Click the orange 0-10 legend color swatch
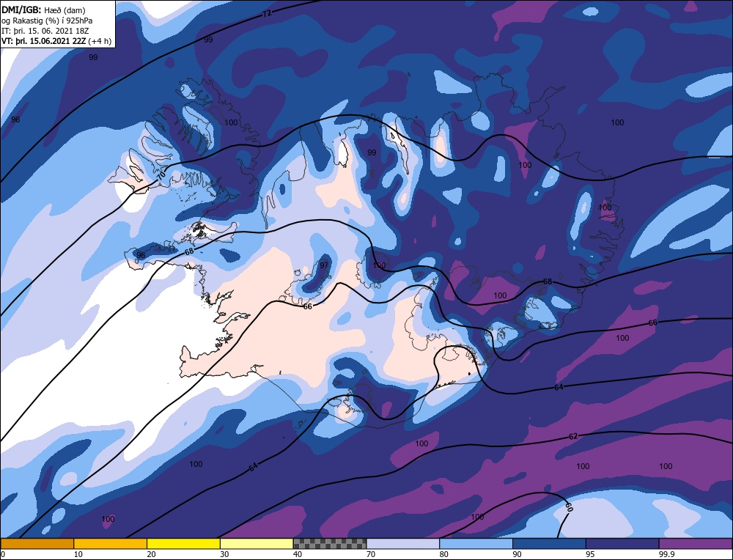 coord(37,543)
